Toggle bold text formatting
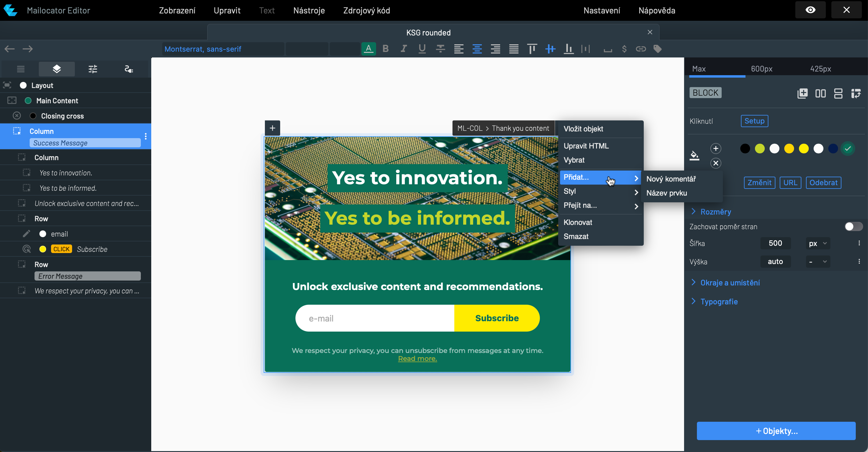868x452 pixels. coord(386,49)
